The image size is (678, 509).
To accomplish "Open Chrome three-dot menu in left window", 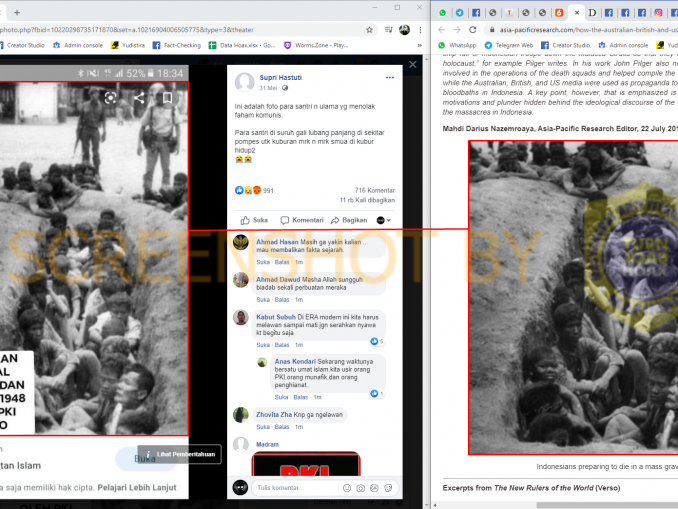I will 420,30.
